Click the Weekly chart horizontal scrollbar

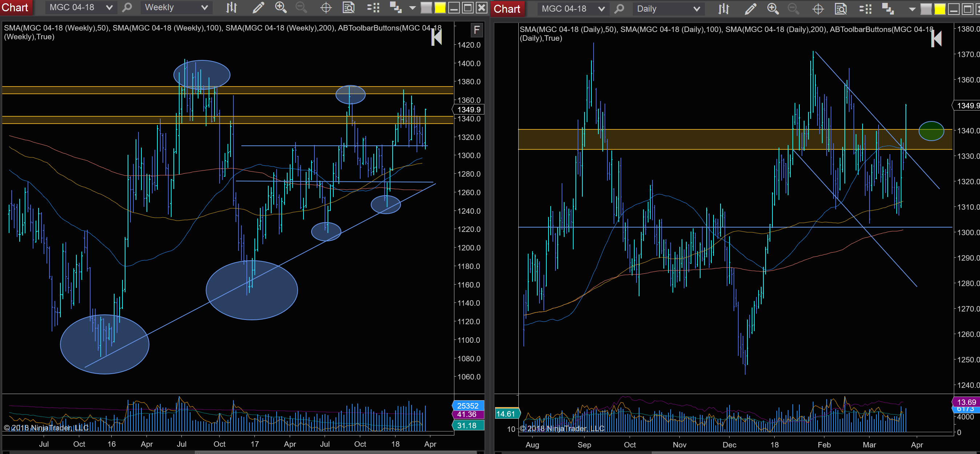[x=335, y=452]
